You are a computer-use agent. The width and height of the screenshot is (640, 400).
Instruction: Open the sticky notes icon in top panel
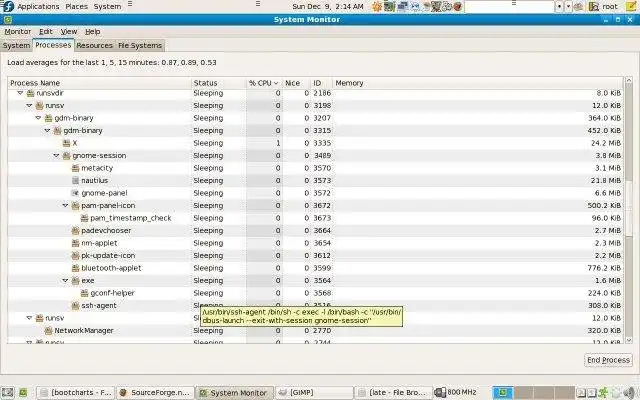click(x=631, y=6)
